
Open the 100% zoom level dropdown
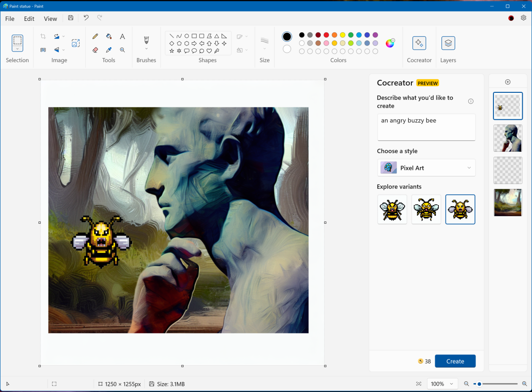(x=442, y=384)
